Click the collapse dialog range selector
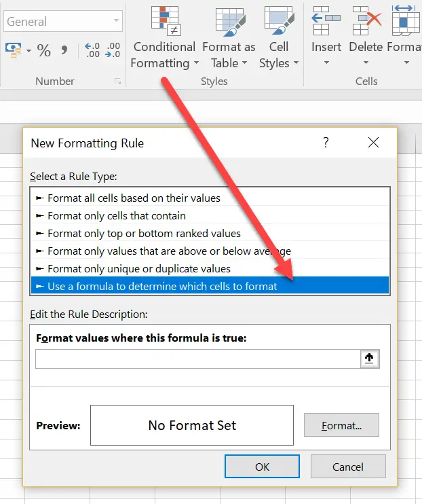The height and width of the screenshot is (504, 422). (370, 359)
